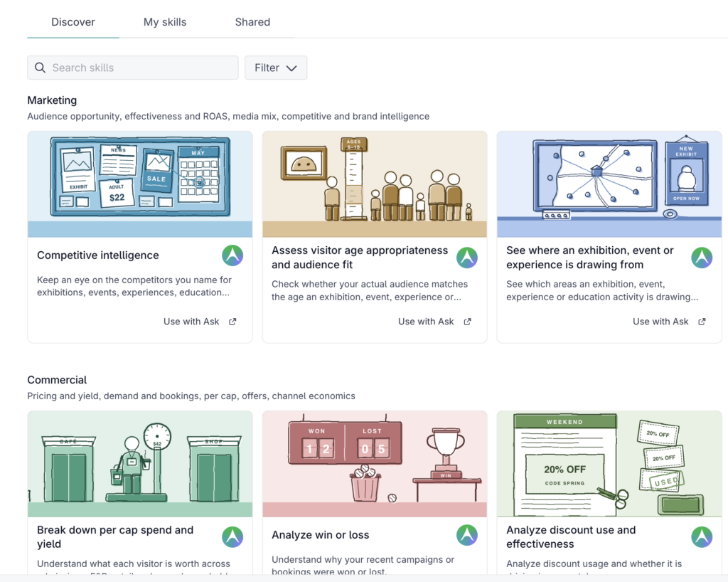The image size is (728, 582).
Task: Click the See where an exhibition card logo icon
Action: (x=702, y=258)
